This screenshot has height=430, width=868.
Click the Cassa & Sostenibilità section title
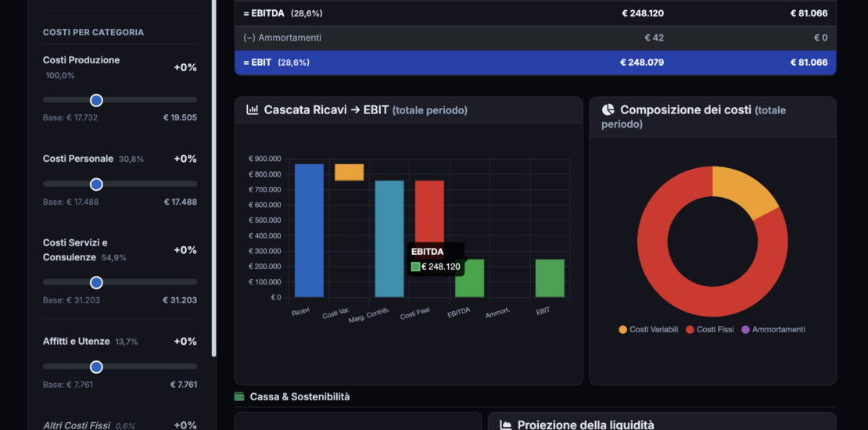tap(299, 396)
